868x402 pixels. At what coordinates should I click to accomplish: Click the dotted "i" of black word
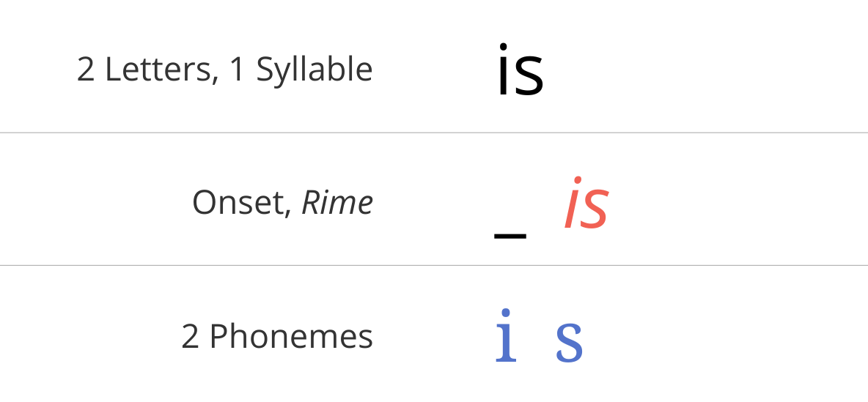[502, 69]
